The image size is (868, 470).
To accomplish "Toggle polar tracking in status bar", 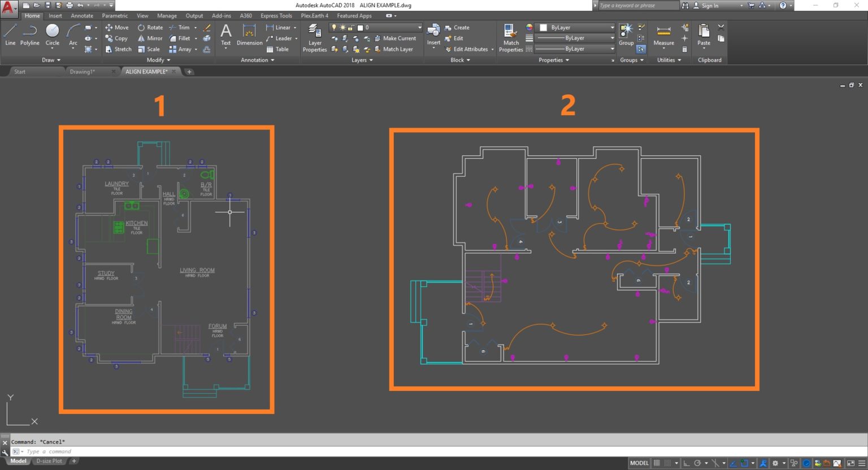I will tap(698, 463).
